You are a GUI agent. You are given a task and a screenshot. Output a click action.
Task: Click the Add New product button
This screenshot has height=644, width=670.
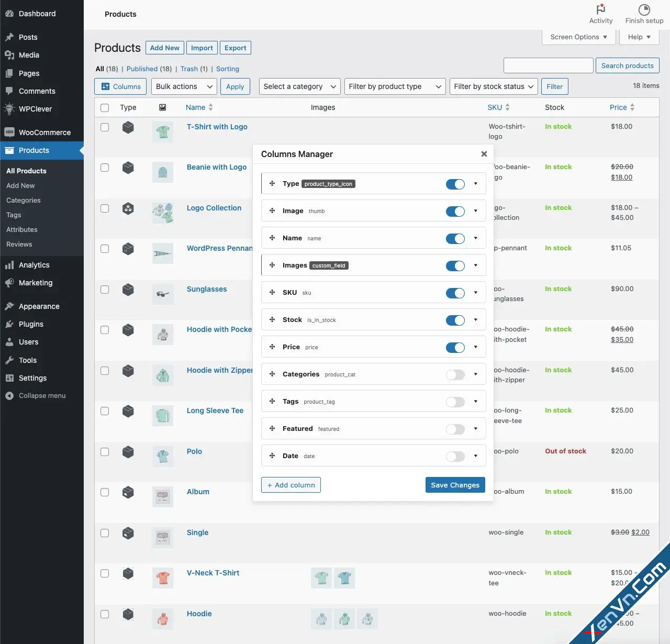(x=165, y=48)
